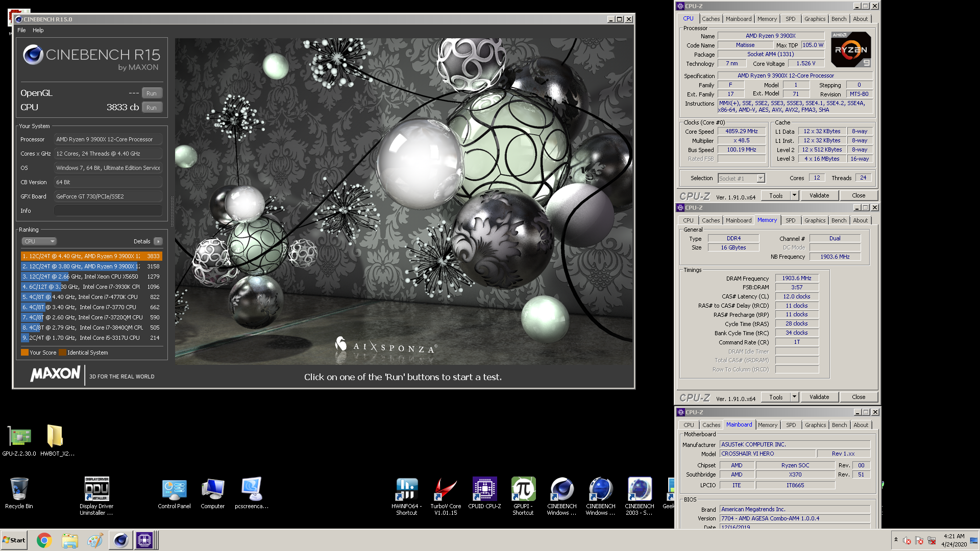Open the HWBOT_X2 folder icon
The height and width of the screenshot is (551, 980).
tap(56, 440)
